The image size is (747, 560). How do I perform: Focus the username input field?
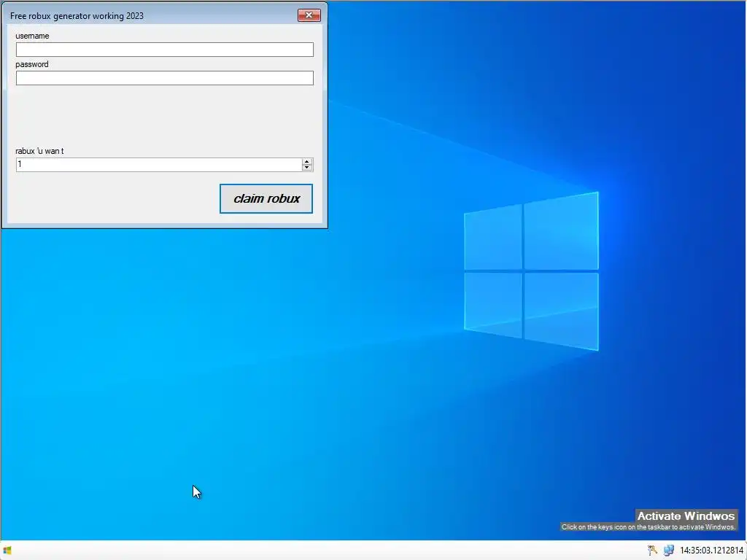click(164, 50)
